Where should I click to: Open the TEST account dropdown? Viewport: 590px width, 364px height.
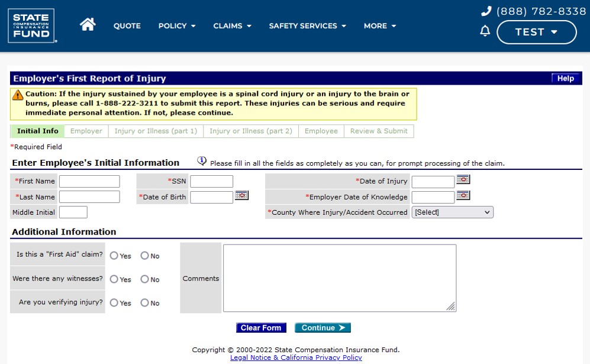pos(536,32)
